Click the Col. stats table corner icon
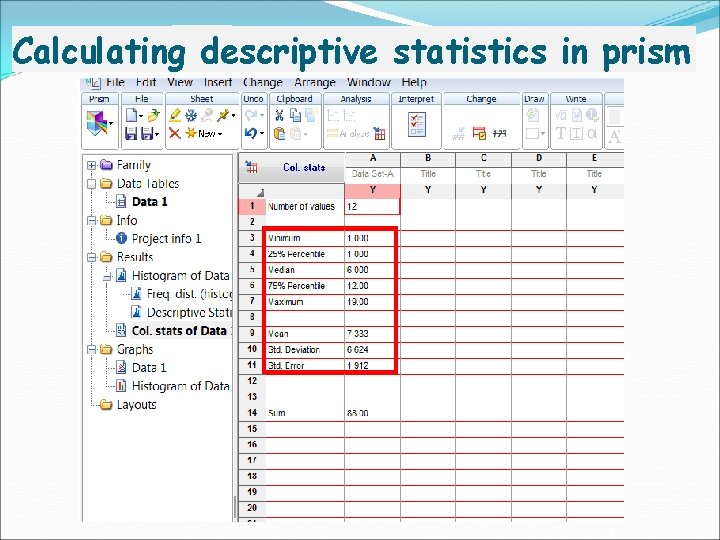 coord(251,167)
